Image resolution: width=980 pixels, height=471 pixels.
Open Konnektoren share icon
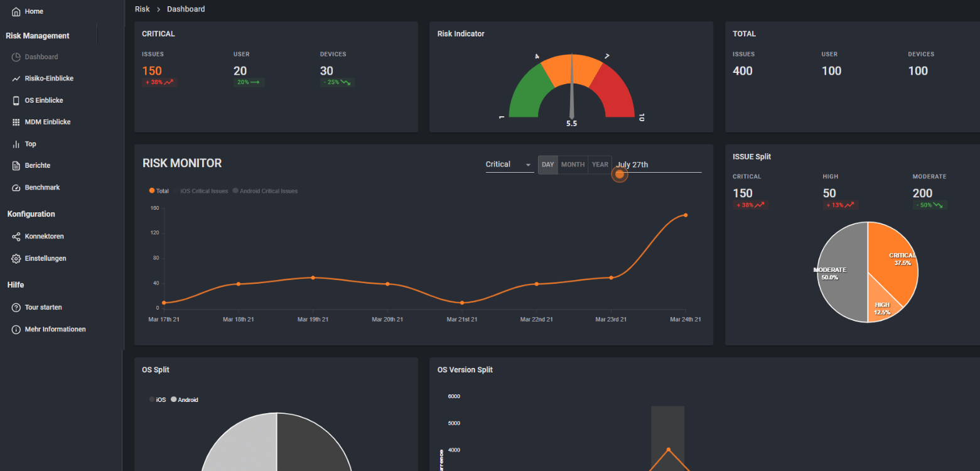[16, 237]
